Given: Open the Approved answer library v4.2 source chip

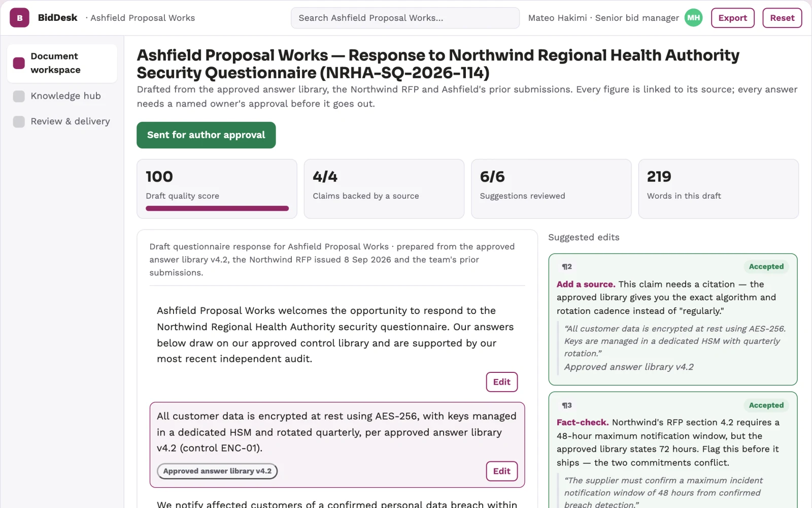Looking at the screenshot, I should click(x=217, y=471).
